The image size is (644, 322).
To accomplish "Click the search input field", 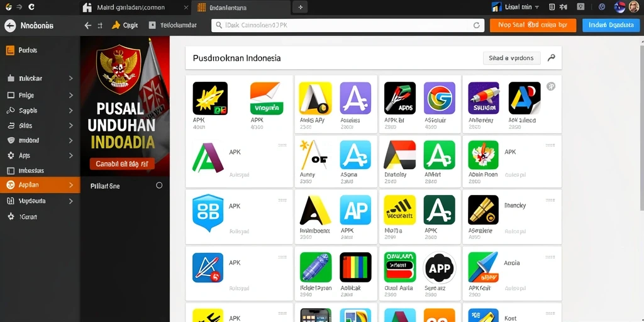I will pyautogui.click(x=348, y=25).
